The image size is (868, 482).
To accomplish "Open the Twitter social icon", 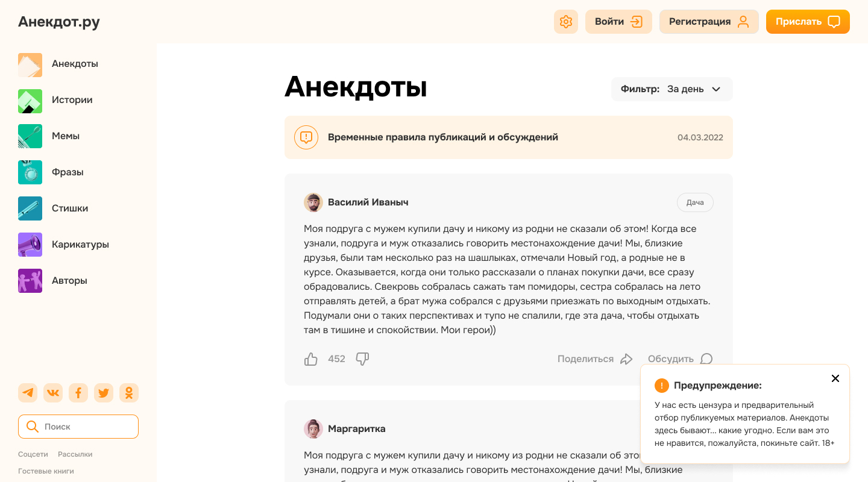I will click(x=104, y=392).
